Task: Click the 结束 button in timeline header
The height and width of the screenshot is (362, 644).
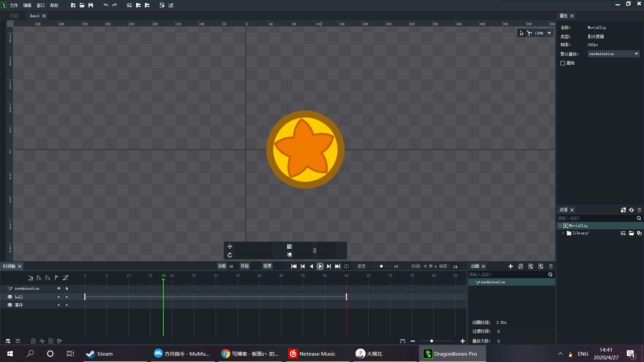Action: [267, 266]
